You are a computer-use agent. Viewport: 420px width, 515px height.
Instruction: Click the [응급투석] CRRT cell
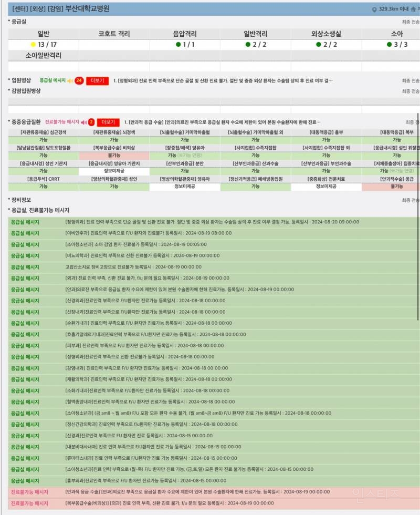point(44,179)
